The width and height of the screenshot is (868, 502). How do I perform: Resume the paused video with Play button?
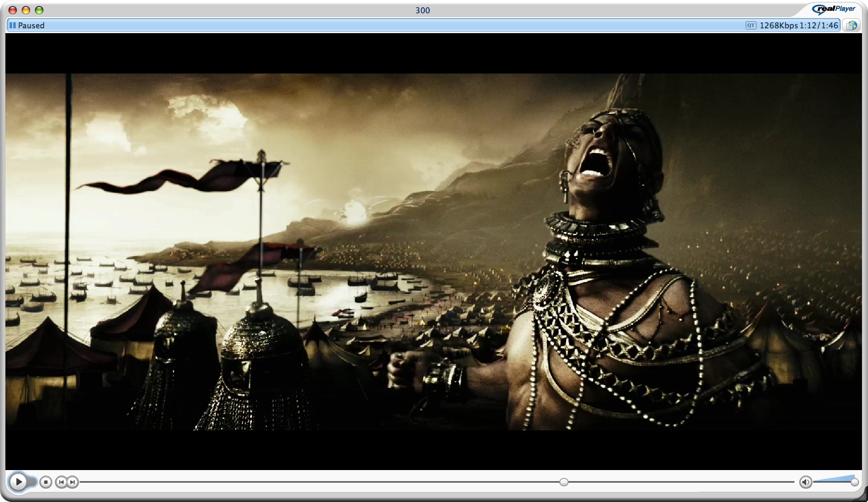tap(19, 482)
